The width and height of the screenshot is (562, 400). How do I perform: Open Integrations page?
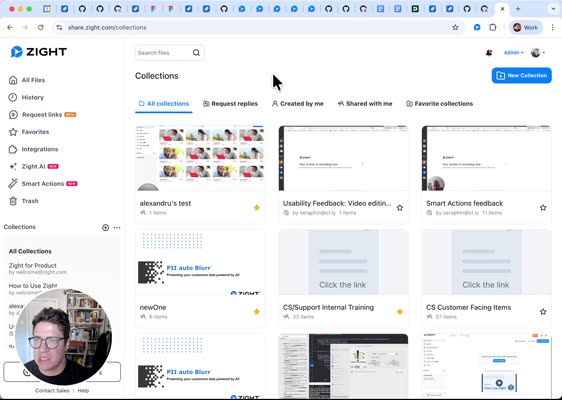point(33,149)
